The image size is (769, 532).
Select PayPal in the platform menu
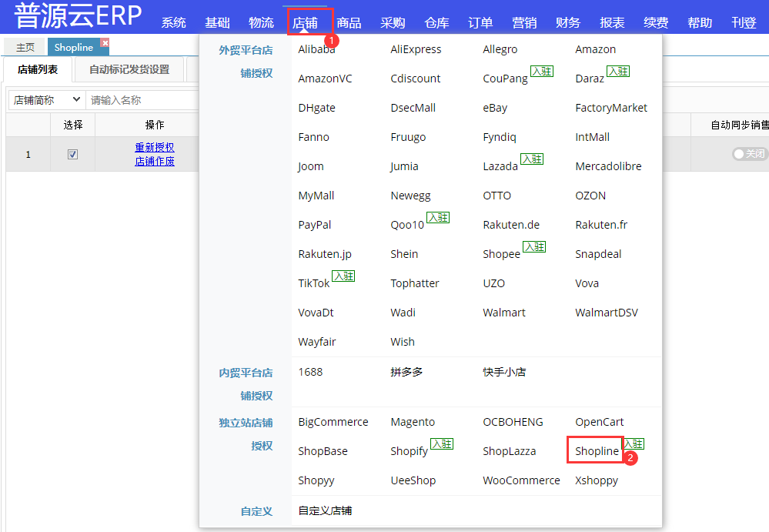[x=314, y=225]
